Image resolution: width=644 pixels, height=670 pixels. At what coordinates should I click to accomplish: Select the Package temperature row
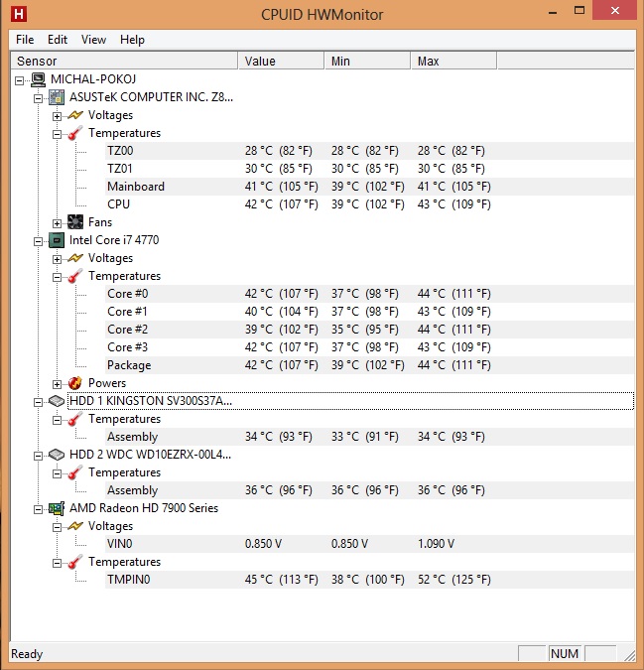click(x=129, y=365)
